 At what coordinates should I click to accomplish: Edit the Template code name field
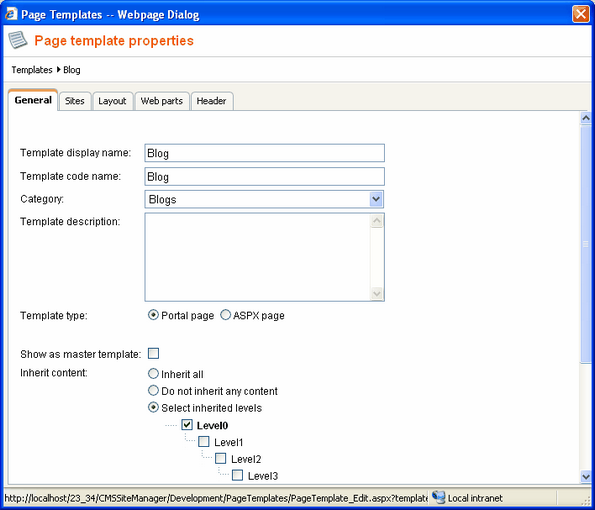264,176
